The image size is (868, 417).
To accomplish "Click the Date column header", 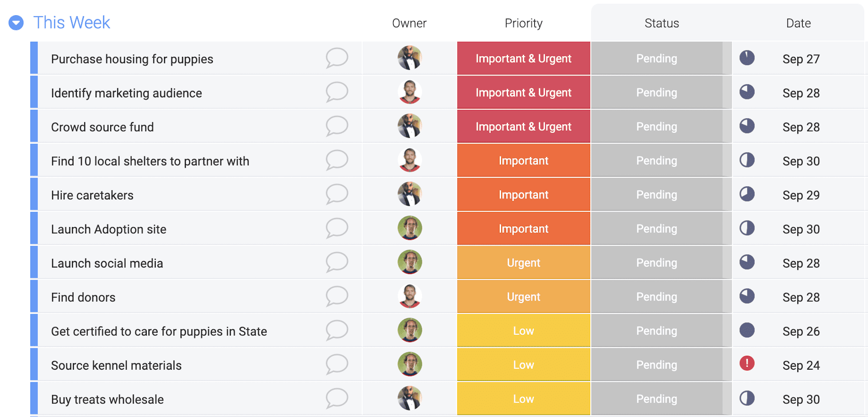I will [798, 23].
